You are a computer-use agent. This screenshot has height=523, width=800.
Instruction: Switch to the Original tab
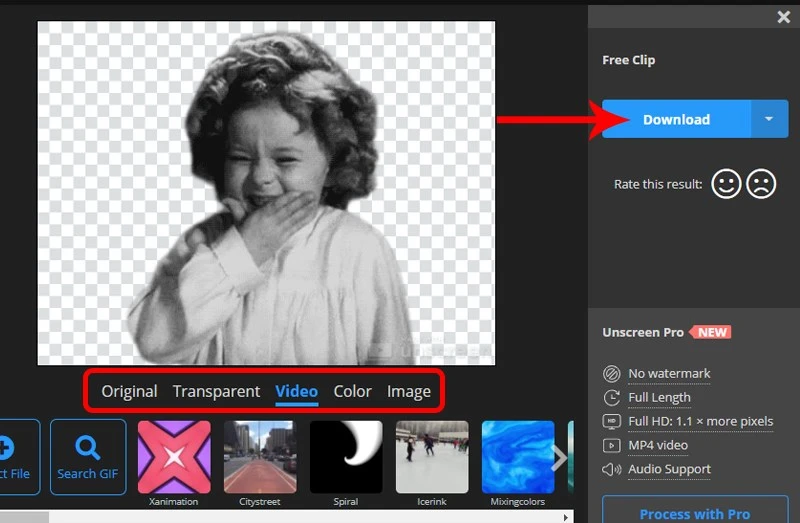pos(129,391)
